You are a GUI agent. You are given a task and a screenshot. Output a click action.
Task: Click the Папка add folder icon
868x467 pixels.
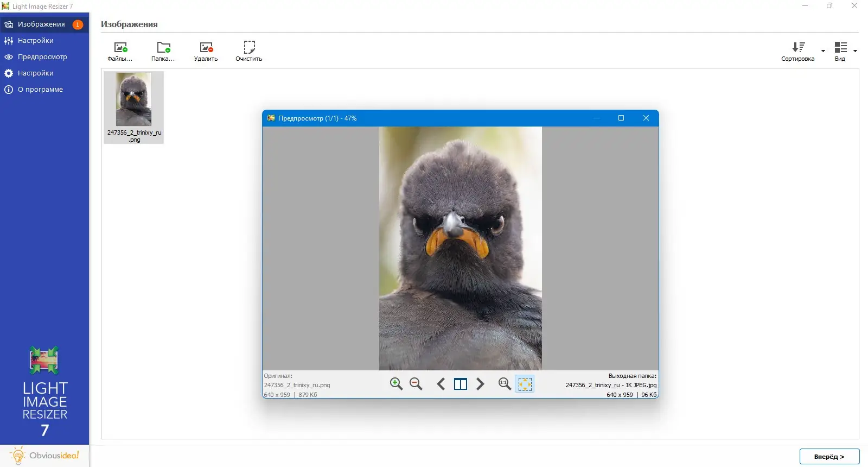point(163,47)
